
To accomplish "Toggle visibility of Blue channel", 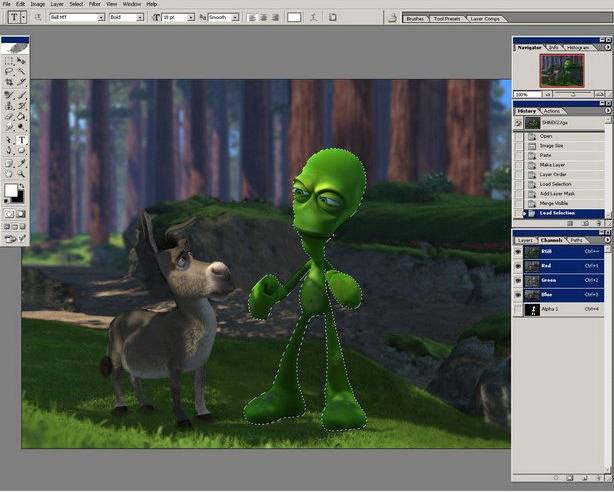I will tap(518, 295).
